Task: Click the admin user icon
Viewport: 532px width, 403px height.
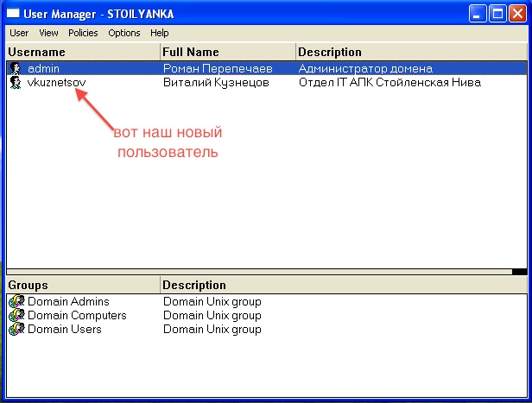Action: (x=15, y=68)
